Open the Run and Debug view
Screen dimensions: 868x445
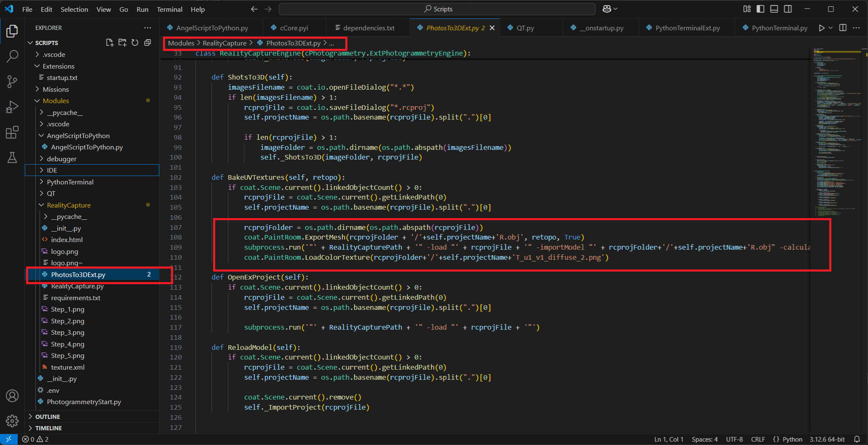(12, 107)
